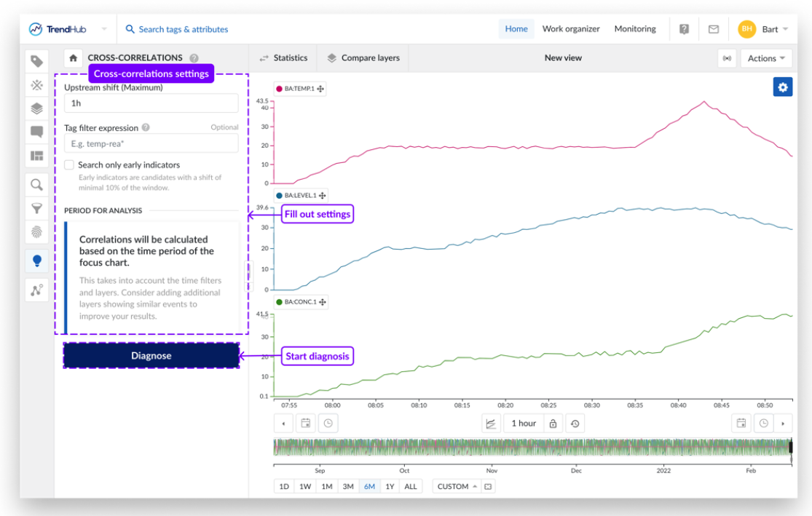Click the move handle of BA:TEMP.1

[320, 89]
